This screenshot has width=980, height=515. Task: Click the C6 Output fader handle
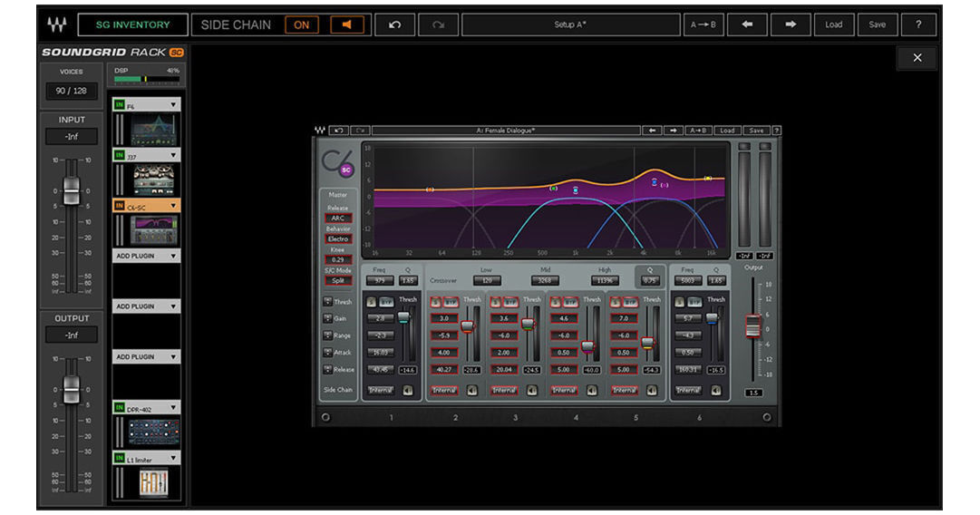coord(753,326)
